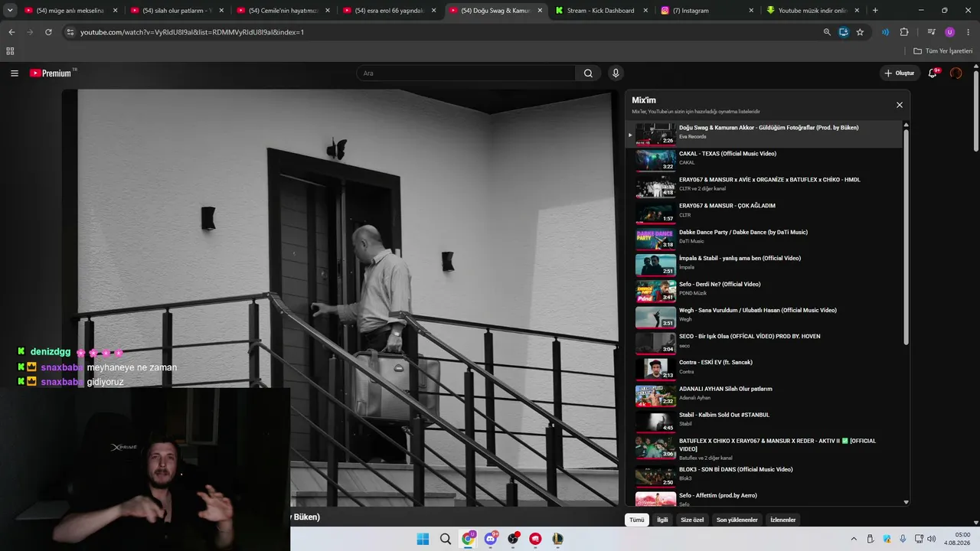The height and width of the screenshot is (551, 980).
Task: Open the YouTube guide hamburger menu
Action: [15, 73]
